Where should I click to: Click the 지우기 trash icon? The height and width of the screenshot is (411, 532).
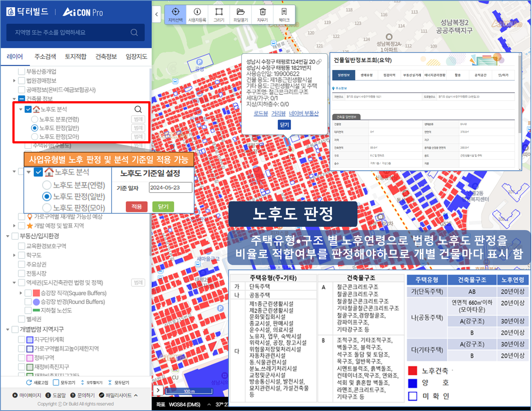click(262, 12)
